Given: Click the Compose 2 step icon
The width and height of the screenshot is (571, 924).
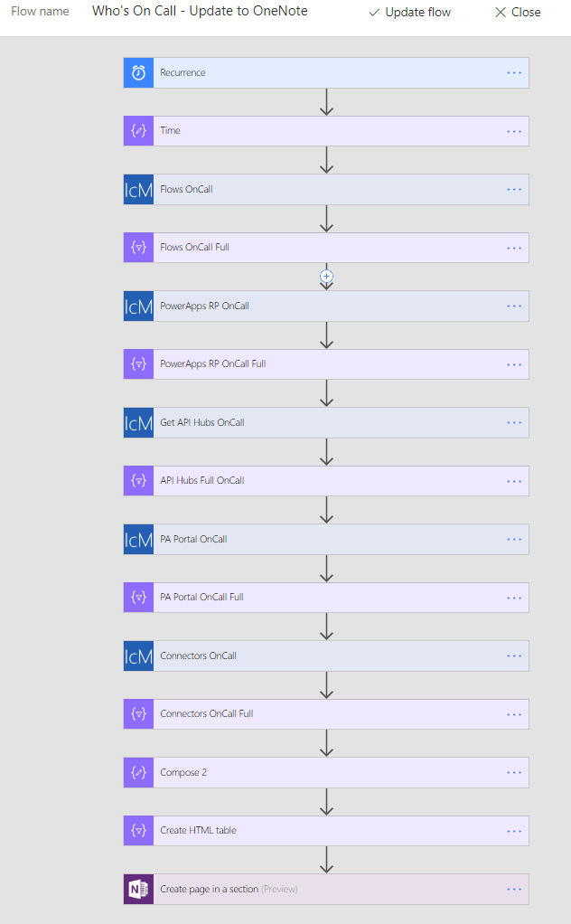Looking at the screenshot, I should coord(138,773).
